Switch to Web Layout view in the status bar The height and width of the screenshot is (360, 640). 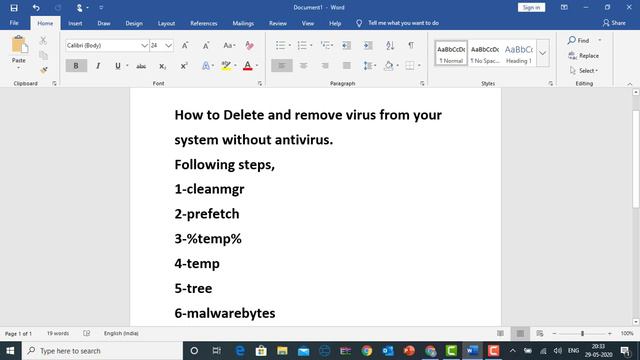click(x=540, y=333)
